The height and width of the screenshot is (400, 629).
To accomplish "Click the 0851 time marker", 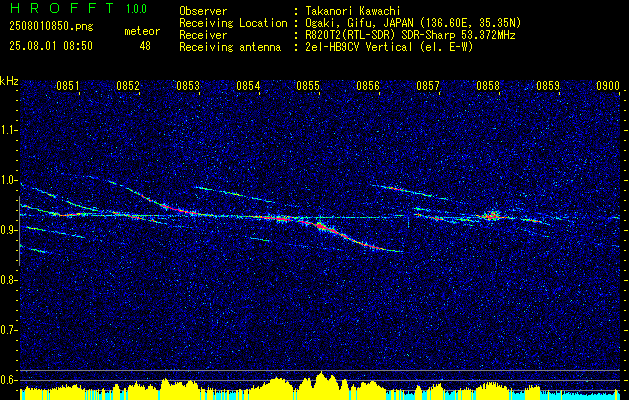I will pos(68,86).
